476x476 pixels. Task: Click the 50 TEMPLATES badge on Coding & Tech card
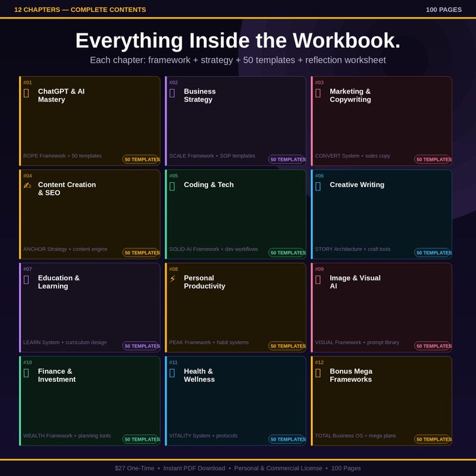[x=287, y=252]
